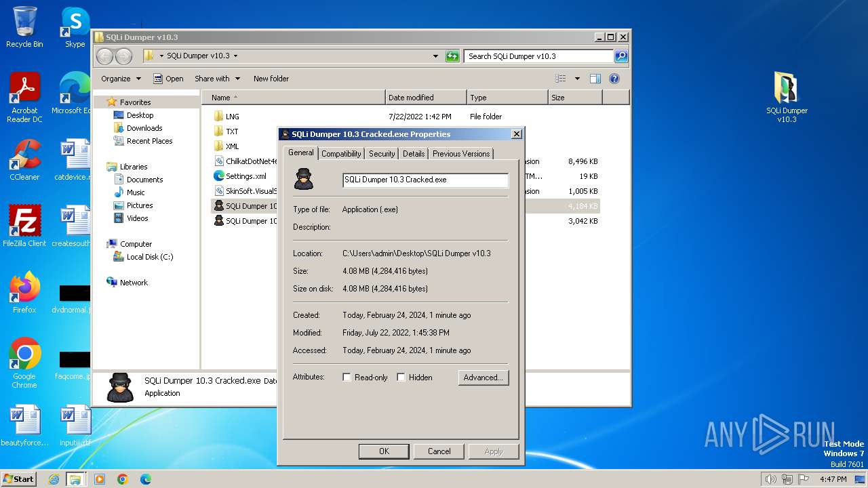Open Internet Explorer in taskbar
Viewport: 868px width, 488px height.
click(x=54, y=479)
